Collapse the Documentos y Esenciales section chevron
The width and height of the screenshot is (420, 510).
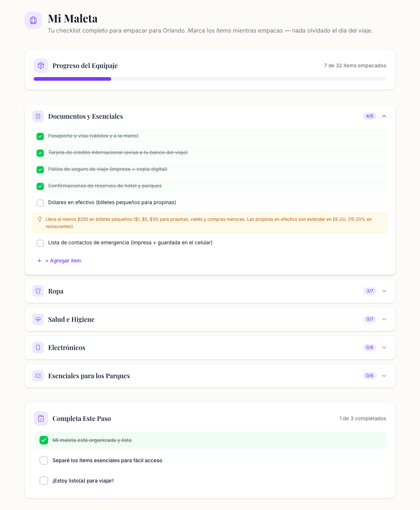384,116
